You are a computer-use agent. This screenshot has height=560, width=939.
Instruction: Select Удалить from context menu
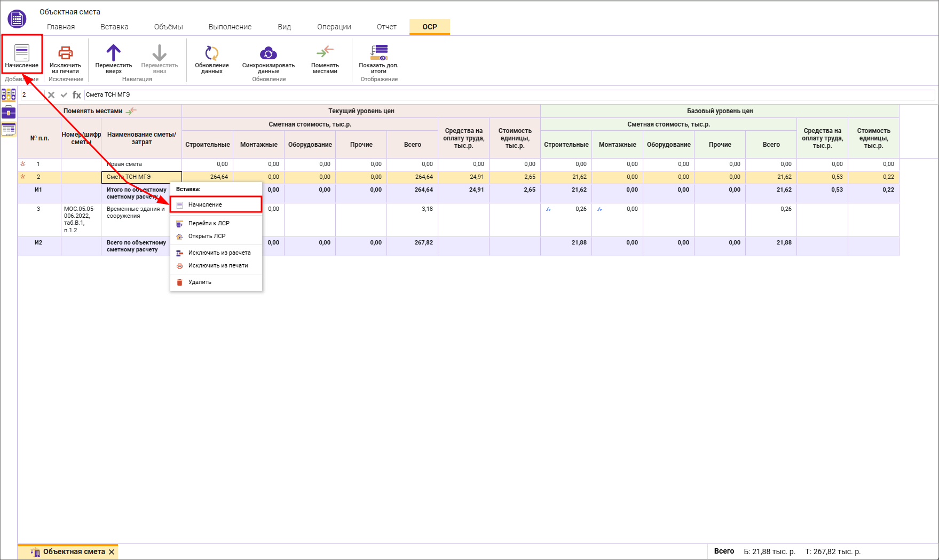200,282
